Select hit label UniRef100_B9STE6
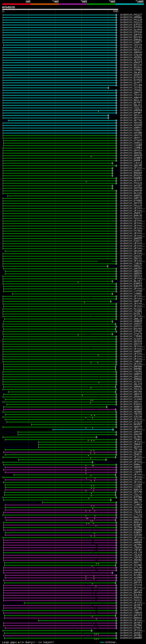Image resolution: width=146 pixels, height=644 pixels. [x=131, y=37]
